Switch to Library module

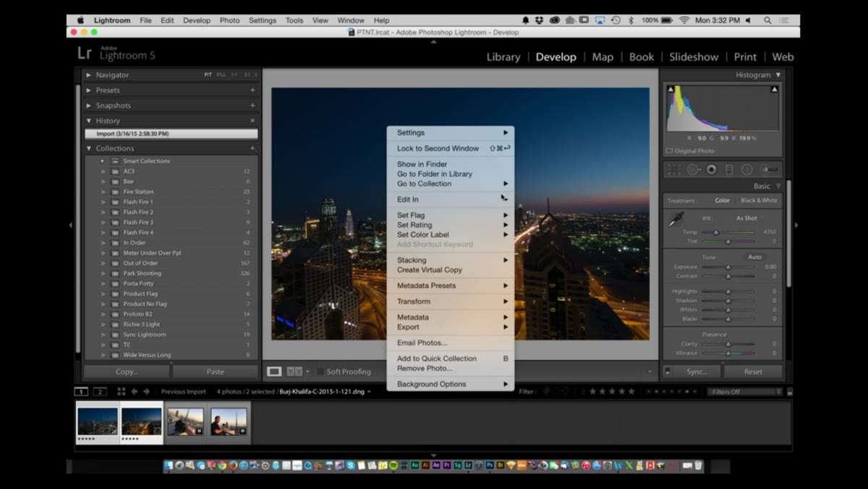[503, 57]
